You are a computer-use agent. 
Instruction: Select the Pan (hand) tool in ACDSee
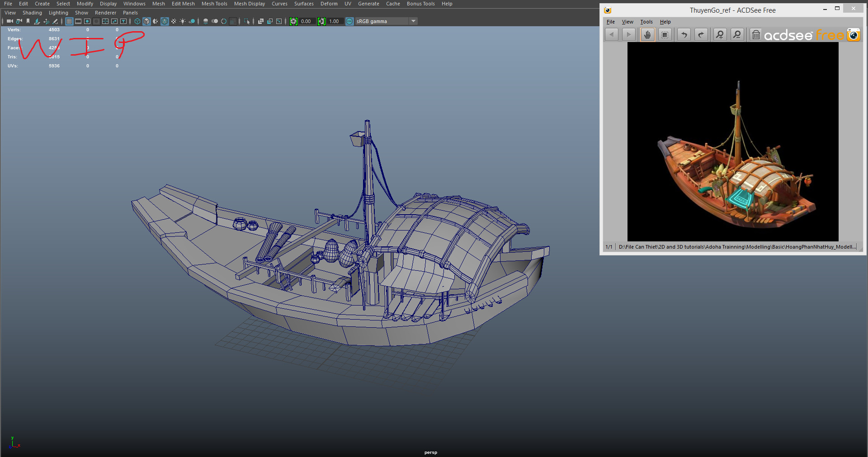(x=647, y=34)
